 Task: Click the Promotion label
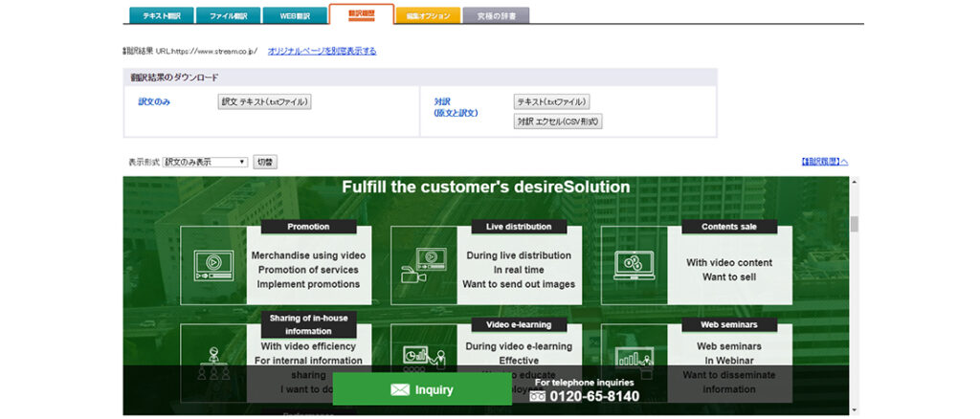coord(308,227)
